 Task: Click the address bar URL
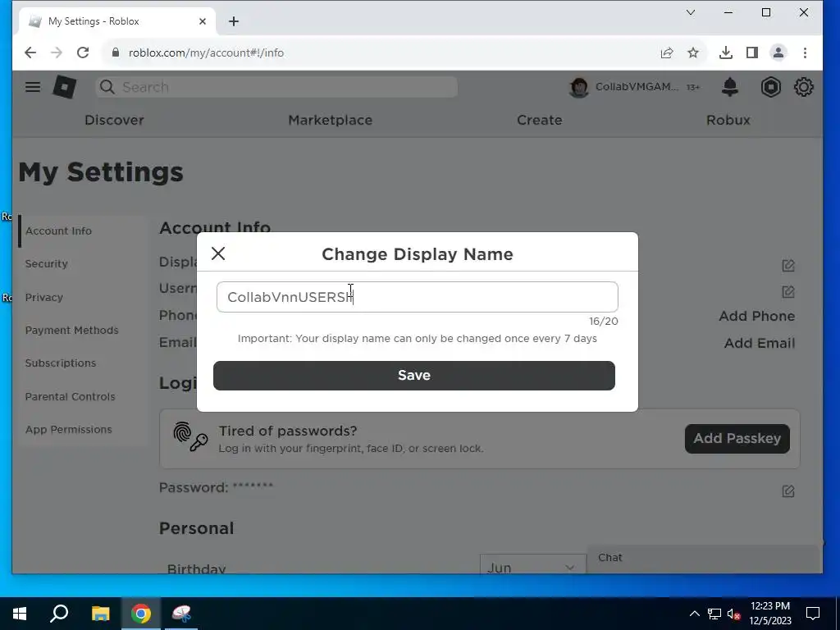tap(206, 52)
